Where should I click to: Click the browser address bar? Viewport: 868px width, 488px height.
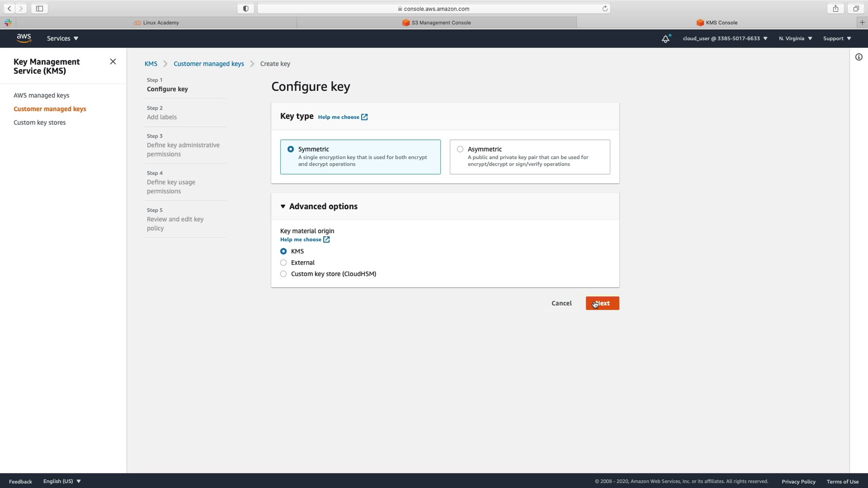click(434, 8)
